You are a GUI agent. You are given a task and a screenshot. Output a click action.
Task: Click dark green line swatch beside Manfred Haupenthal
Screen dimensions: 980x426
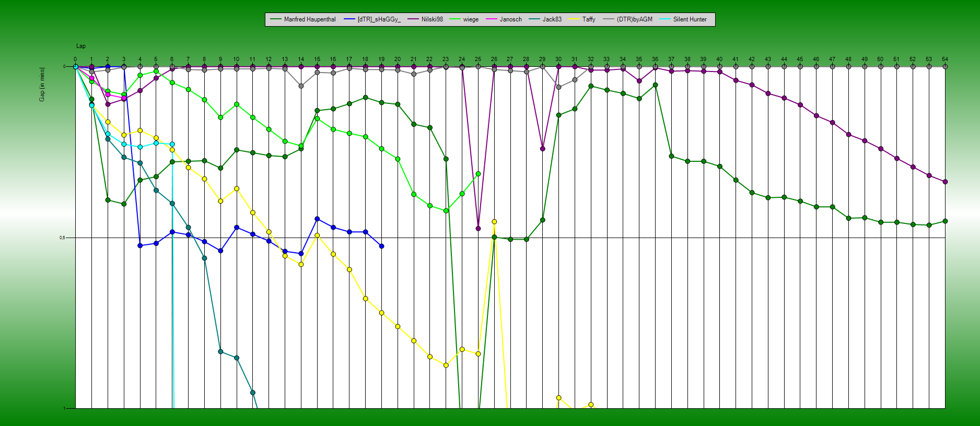tap(276, 19)
